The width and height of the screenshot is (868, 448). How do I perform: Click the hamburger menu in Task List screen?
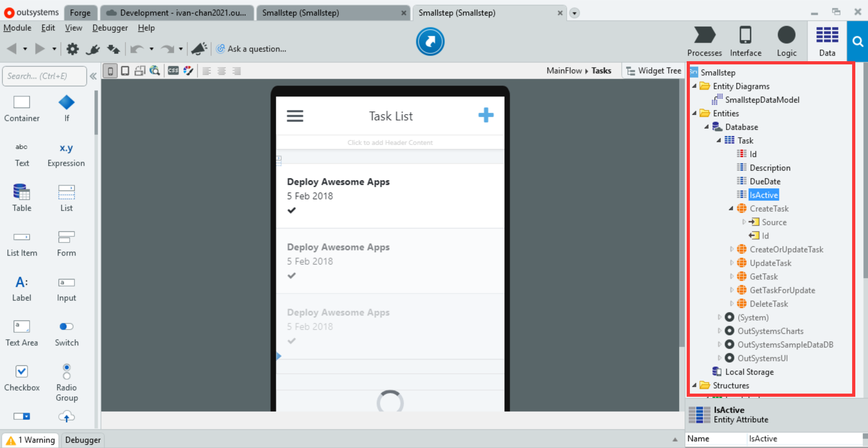(x=295, y=116)
